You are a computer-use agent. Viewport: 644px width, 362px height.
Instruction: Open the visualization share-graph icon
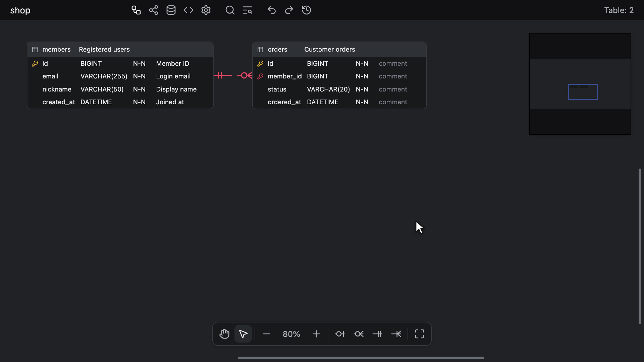click(x=154, y=10)
